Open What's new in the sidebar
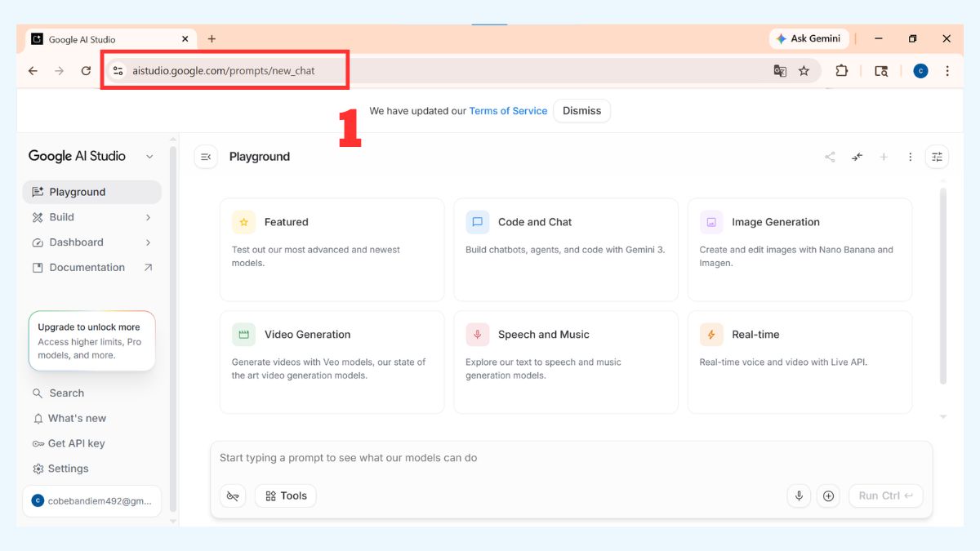 [91, 419]
